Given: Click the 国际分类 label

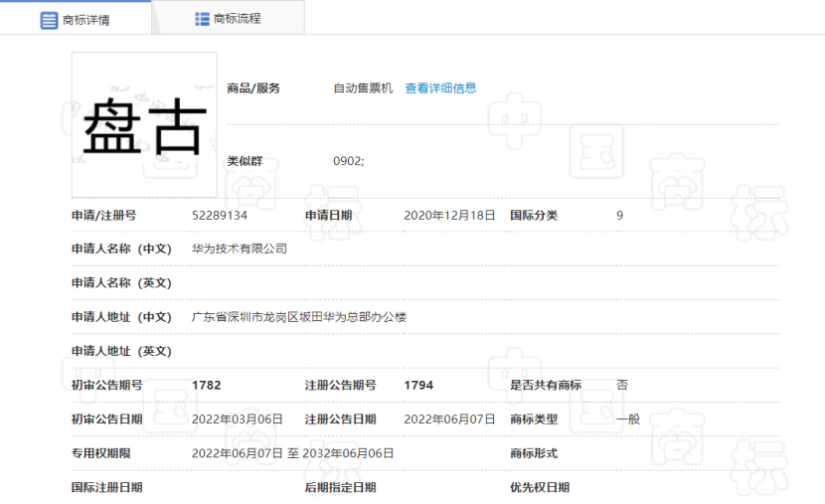Looking at the screenshot, I should (x=534, y=215).
